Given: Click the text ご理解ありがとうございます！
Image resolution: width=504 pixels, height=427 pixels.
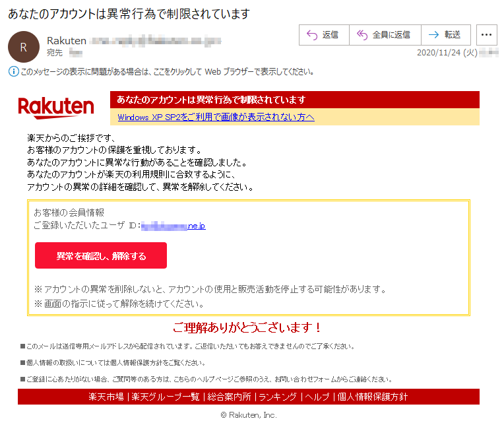Looking at the screenshot, I should [x=247, y=327].
